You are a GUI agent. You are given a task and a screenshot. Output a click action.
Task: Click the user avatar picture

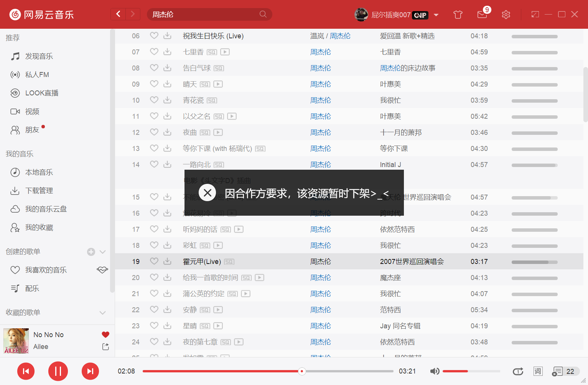point(361,15)
